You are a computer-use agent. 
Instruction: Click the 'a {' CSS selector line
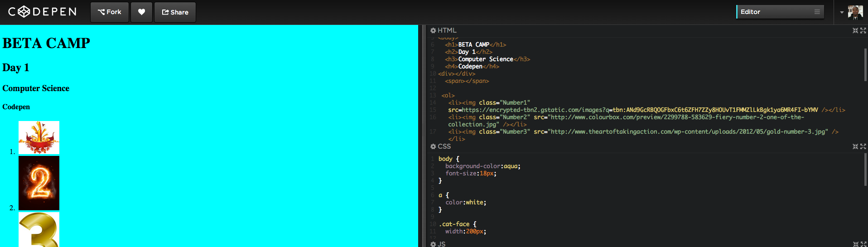(x=444, y=195)
